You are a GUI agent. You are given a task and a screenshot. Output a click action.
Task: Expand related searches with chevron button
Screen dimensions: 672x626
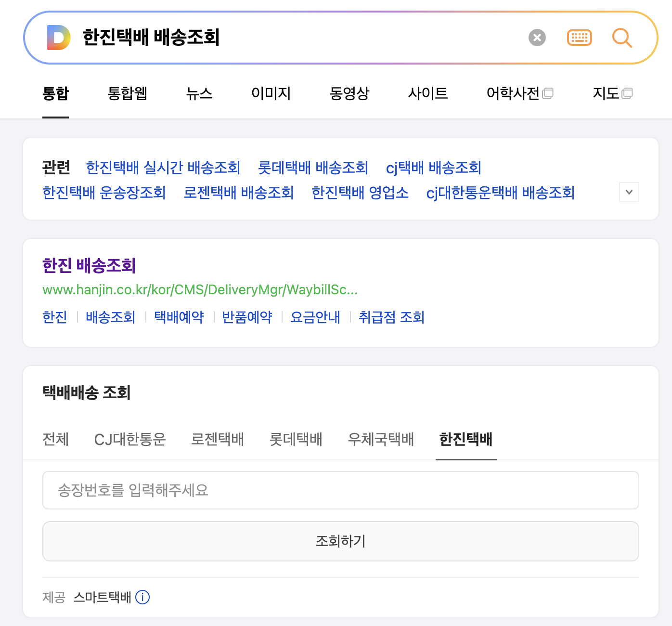(x=629, y=192)
